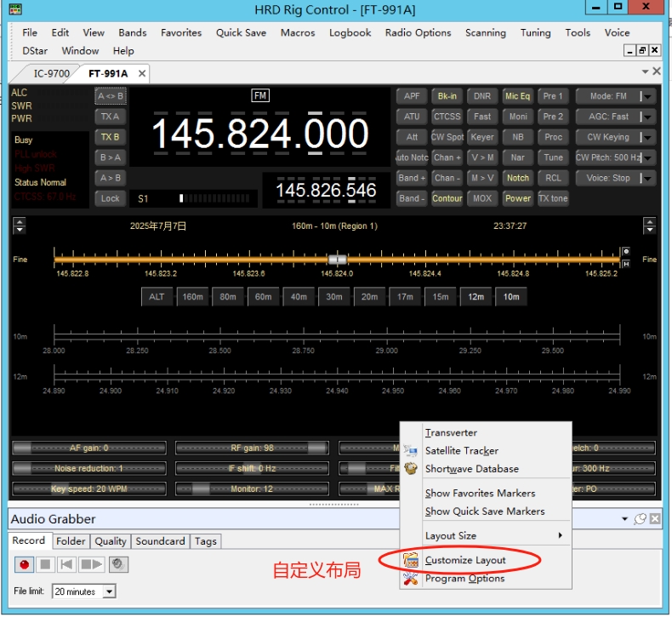Image resolution: width=672 pixels, height=617 pixels.
Task: Open the Quality tab in Audio Grabber
Action: click(111, 541)
